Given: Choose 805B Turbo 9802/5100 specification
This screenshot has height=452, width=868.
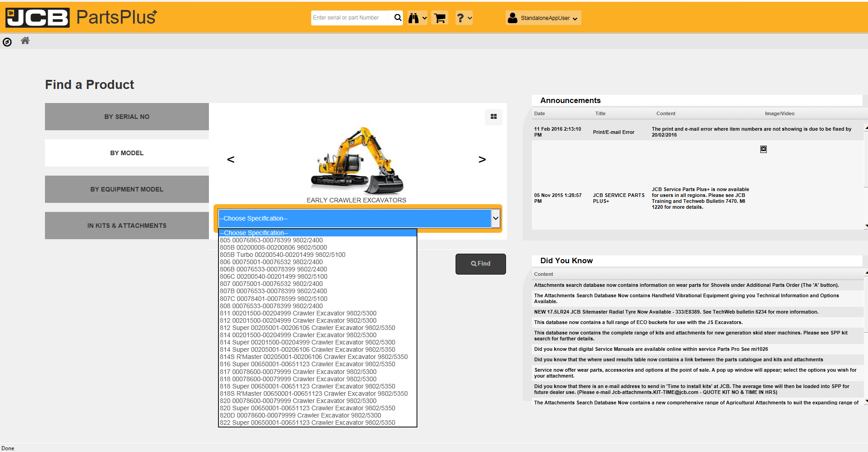Looking at the screenshot, I should click(283, 255).
